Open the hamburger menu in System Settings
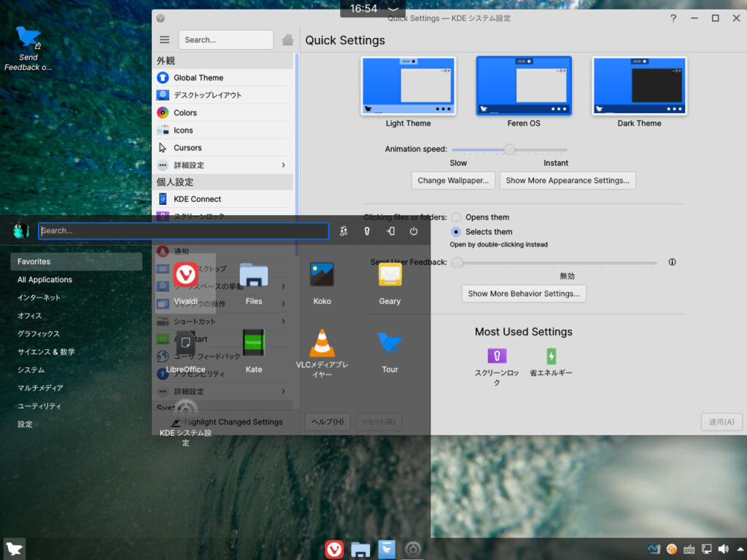Screen dimensions: 747x560 pos(164,40)
